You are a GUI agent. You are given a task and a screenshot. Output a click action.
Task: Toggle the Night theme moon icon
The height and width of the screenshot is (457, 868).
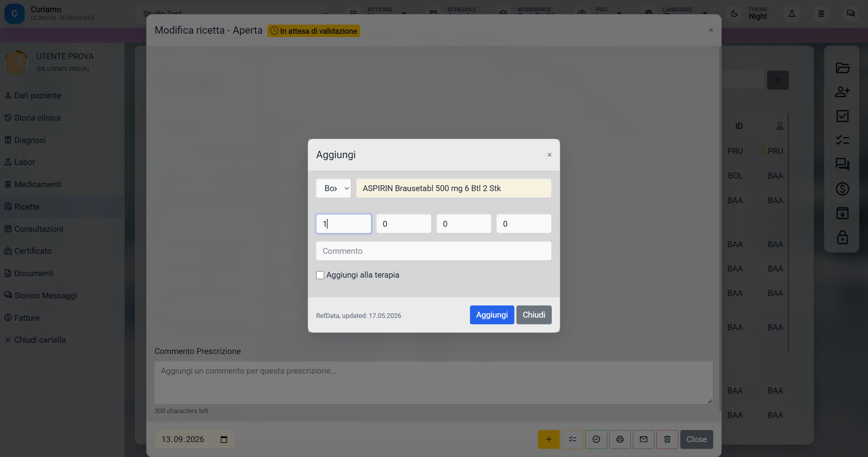tap(734, 13)
